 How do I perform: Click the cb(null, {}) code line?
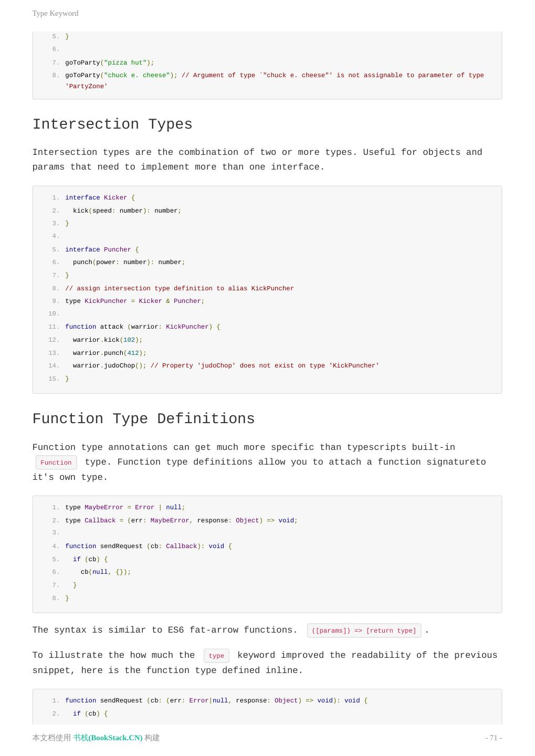[106, 572]
